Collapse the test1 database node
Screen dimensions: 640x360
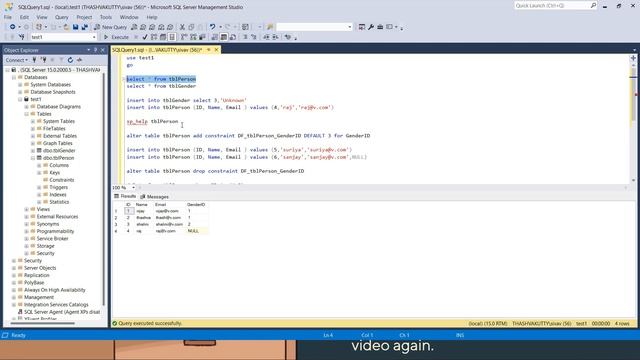(x=20, y=99)
